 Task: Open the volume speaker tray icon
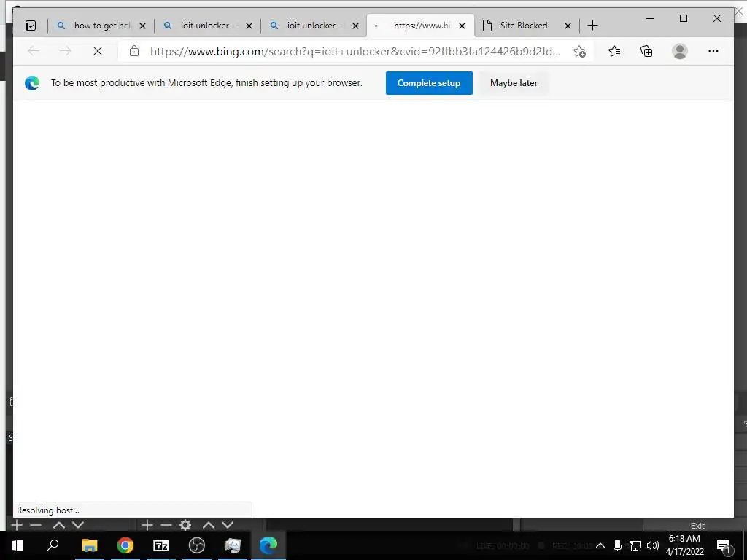point(653,545)
